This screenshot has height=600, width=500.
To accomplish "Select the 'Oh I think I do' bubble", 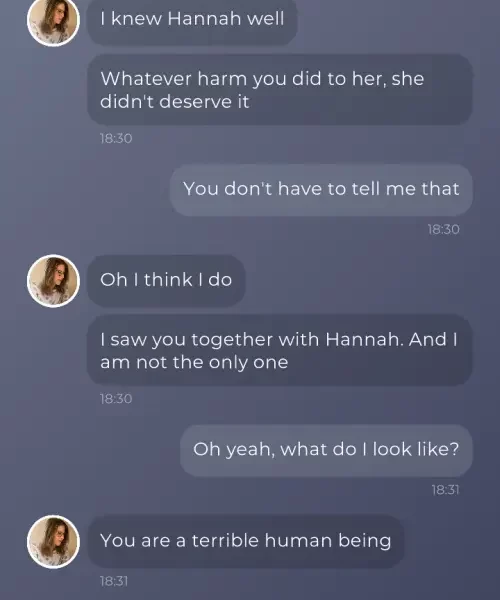I will 166,280.
